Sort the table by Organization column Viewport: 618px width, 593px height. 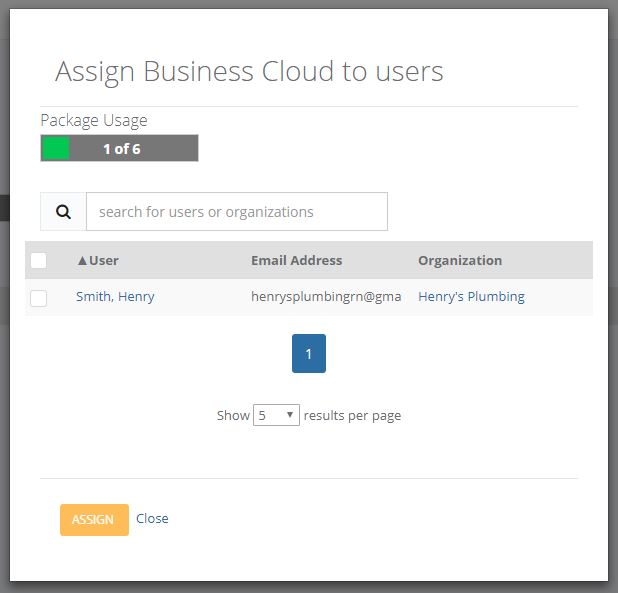pos(460,261)
